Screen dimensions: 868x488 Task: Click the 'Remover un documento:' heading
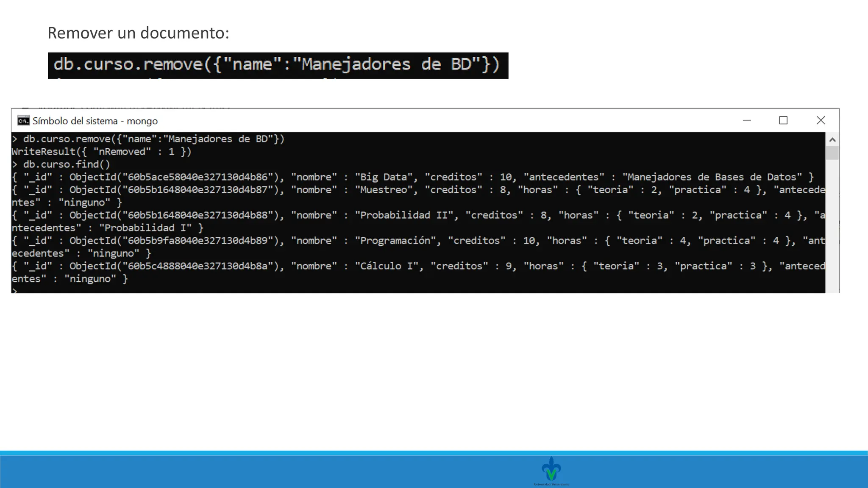(138, 33)
